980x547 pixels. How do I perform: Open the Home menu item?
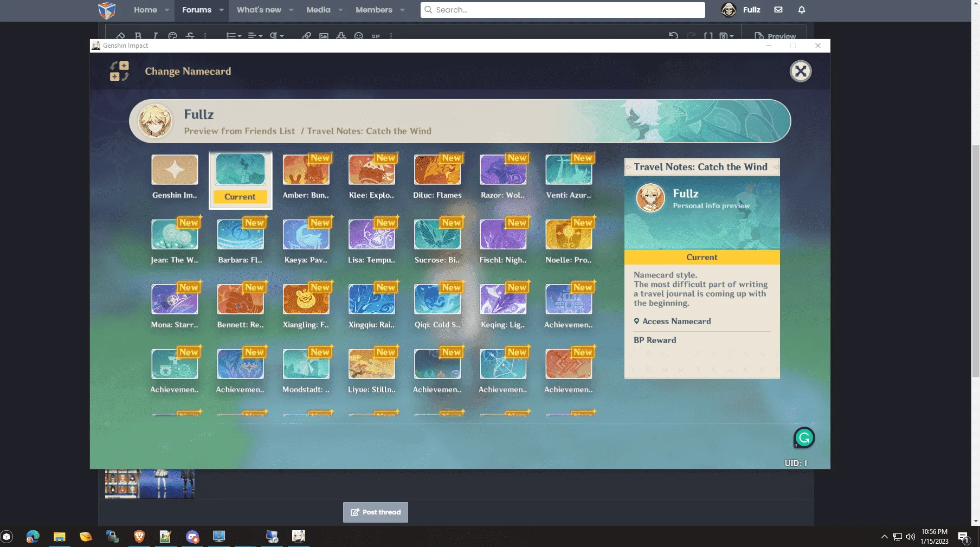pyautogui.click(x=145, y=10)
